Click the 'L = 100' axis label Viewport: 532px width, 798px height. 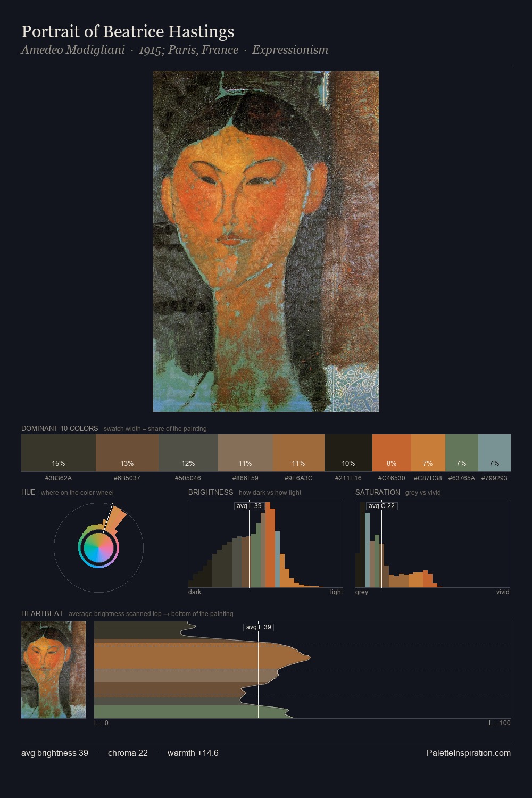tap(500, 723)
